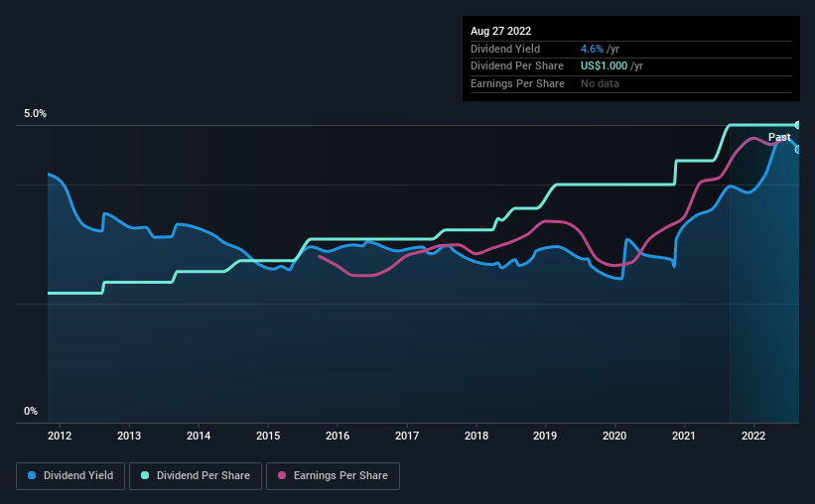Click the 2016 x-axis label

click(x=338, y=436)
